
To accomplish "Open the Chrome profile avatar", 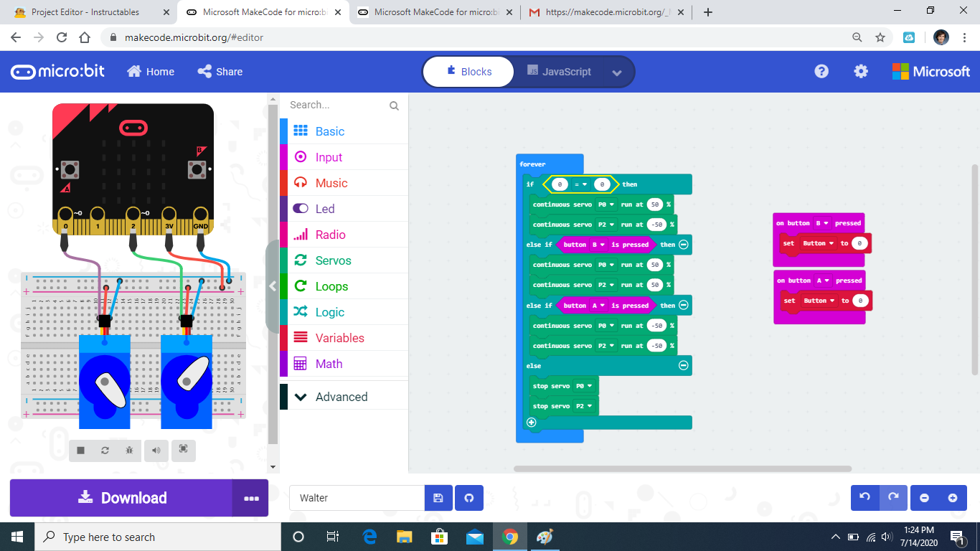I will click(x=941, y=37).
